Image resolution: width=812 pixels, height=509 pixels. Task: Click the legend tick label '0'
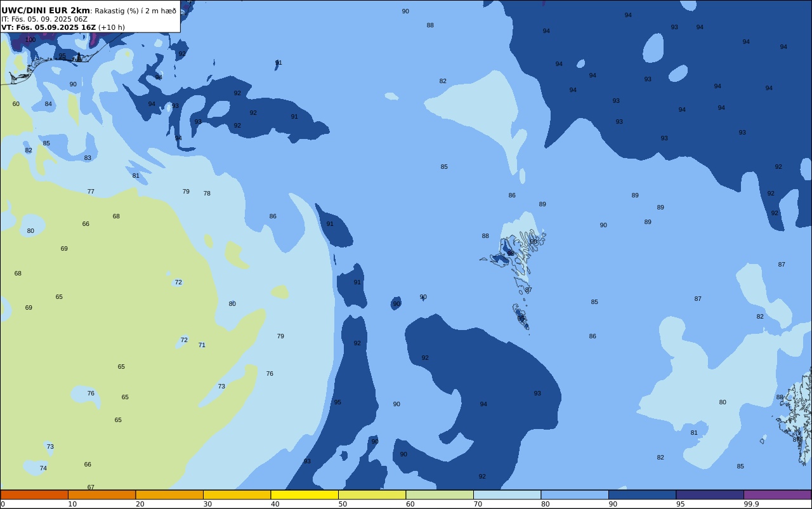point(3,504)
